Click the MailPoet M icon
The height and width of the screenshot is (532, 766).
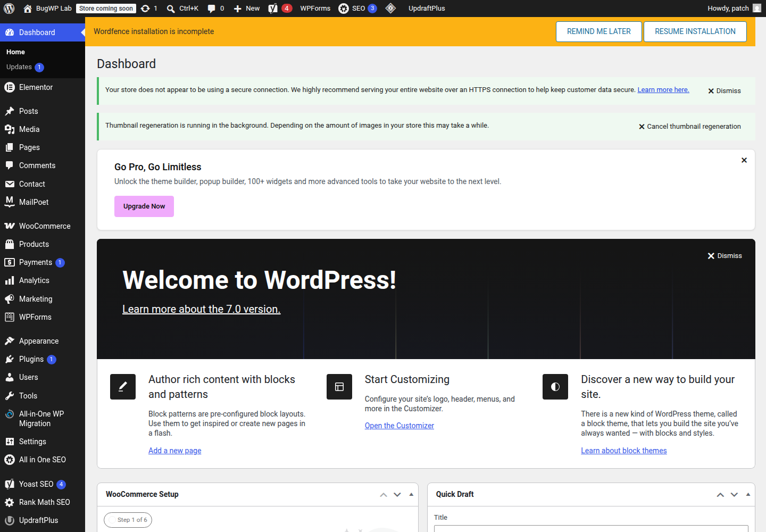9,202
